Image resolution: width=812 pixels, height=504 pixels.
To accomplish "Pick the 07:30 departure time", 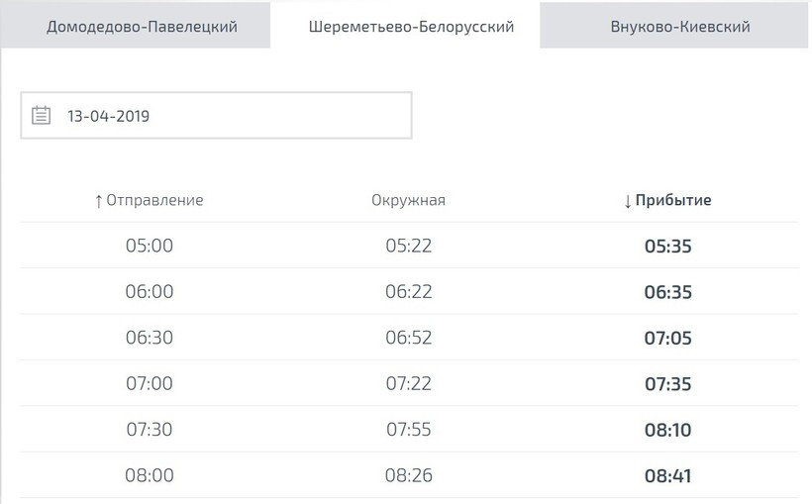I will [150, 430].
